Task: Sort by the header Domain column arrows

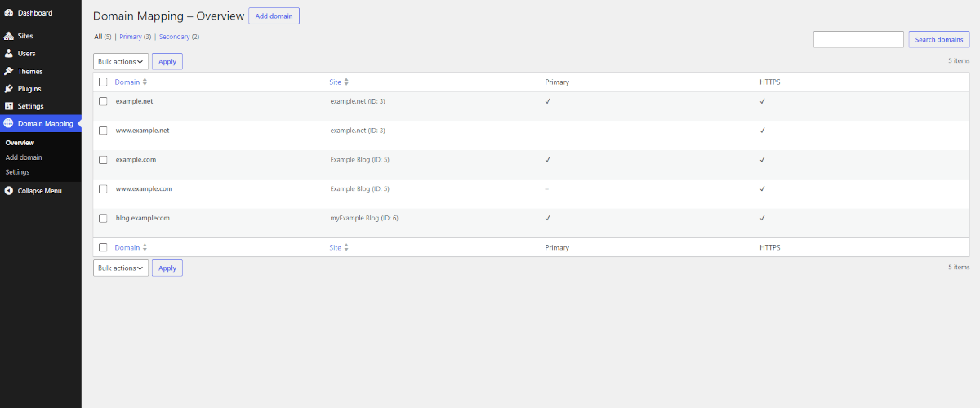Action: click(145, 82)
